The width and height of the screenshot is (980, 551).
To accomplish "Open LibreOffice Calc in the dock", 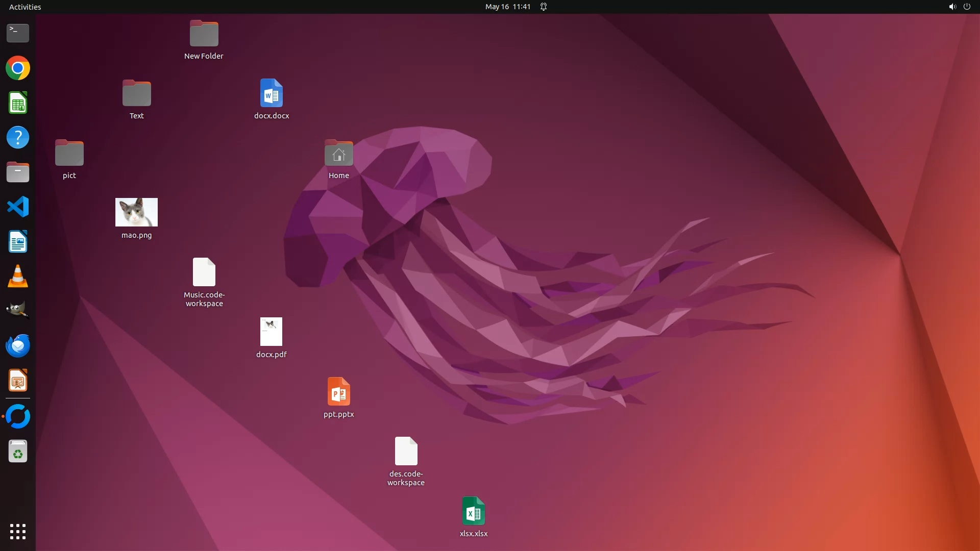I will [x=18, y=103].
